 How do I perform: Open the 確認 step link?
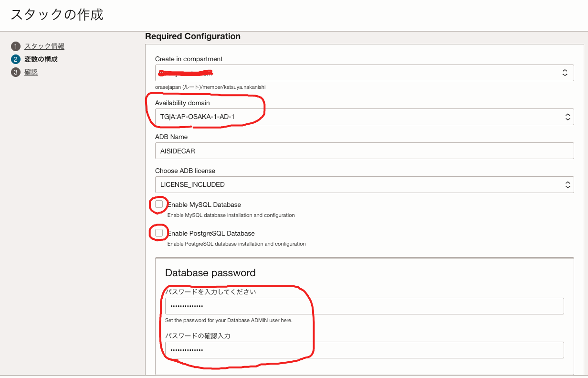tap(31, 72)
